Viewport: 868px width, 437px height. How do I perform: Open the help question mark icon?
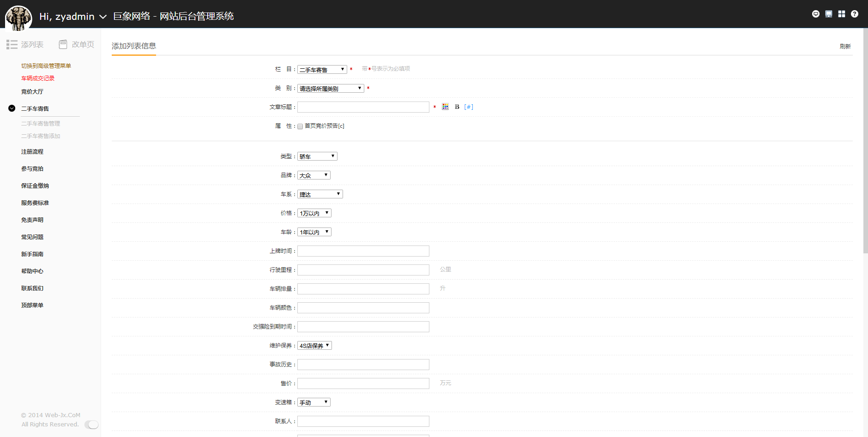click(x=855, y=14)
